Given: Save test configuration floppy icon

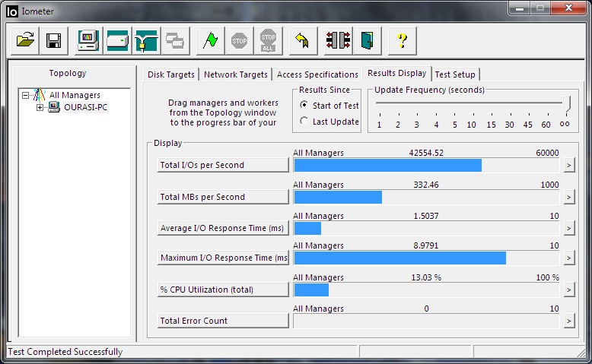Looking at the screenshot, I should click(x=53, y=40).
